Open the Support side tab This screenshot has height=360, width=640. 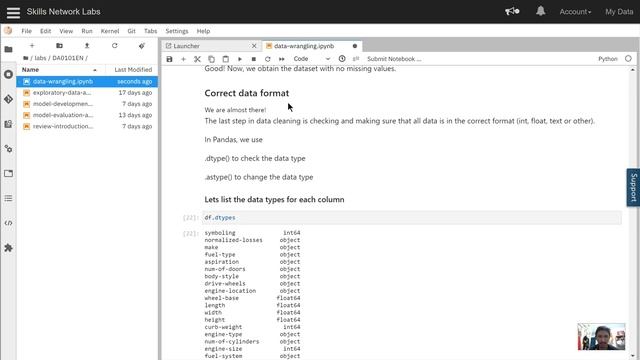633,187
